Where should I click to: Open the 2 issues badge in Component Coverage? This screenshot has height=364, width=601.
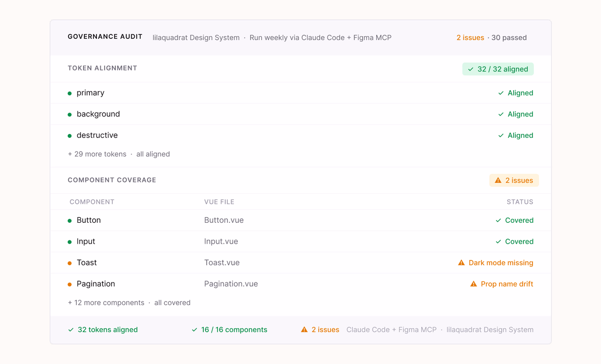tap(514, 180)
